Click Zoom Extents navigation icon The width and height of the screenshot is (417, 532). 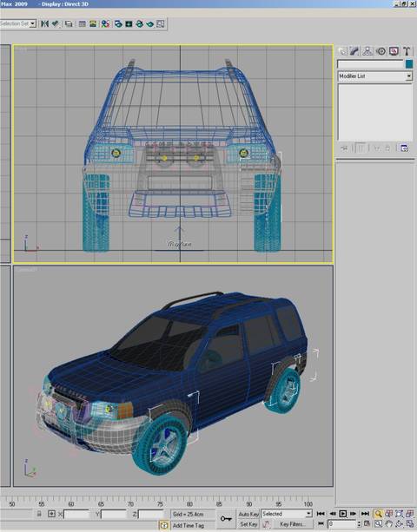(400, 514)
